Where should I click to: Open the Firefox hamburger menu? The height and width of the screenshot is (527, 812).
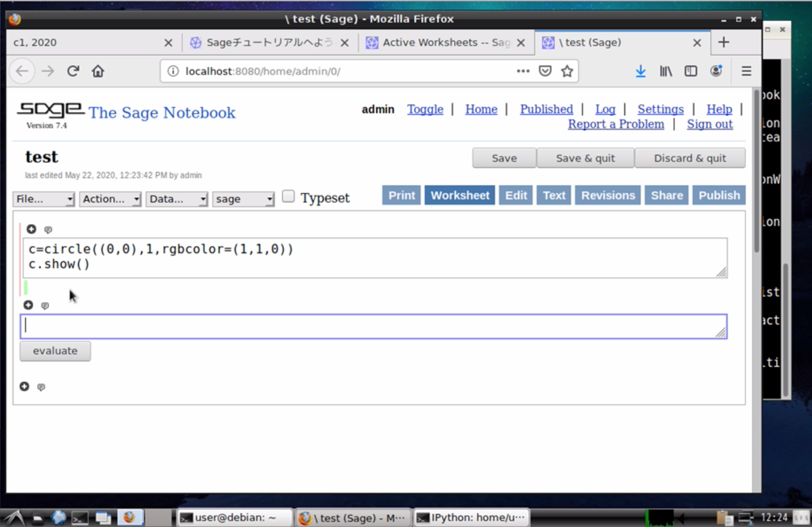click(x=746, y=71)
